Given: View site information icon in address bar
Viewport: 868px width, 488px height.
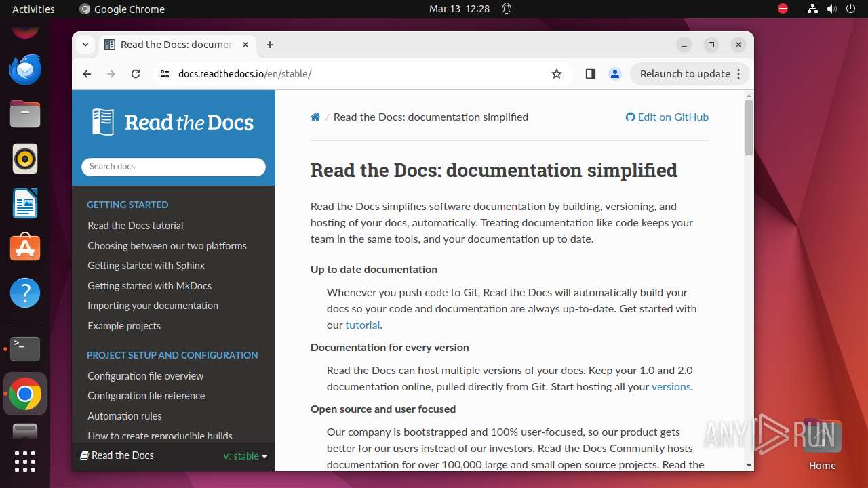Looking at the screenshot, I should tap(164, 74).
